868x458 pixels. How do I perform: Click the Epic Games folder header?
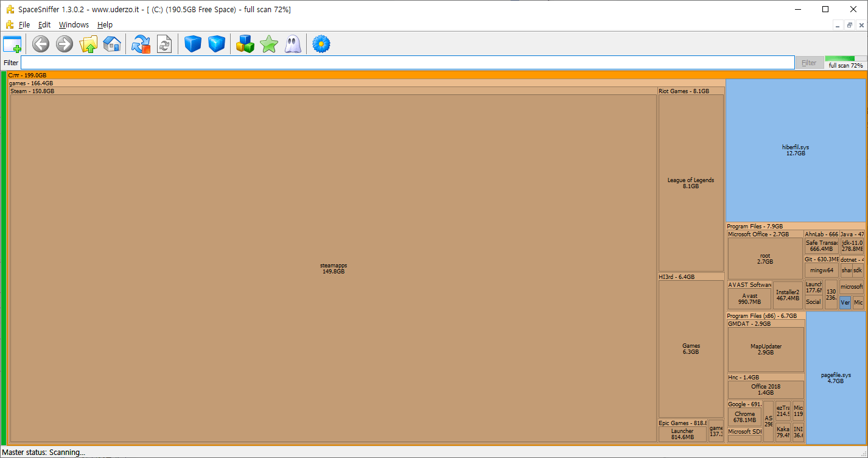[682, 423]
